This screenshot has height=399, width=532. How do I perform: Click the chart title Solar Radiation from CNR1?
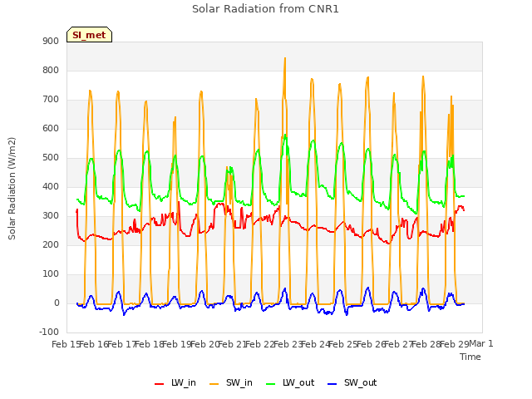pos(265,9)
